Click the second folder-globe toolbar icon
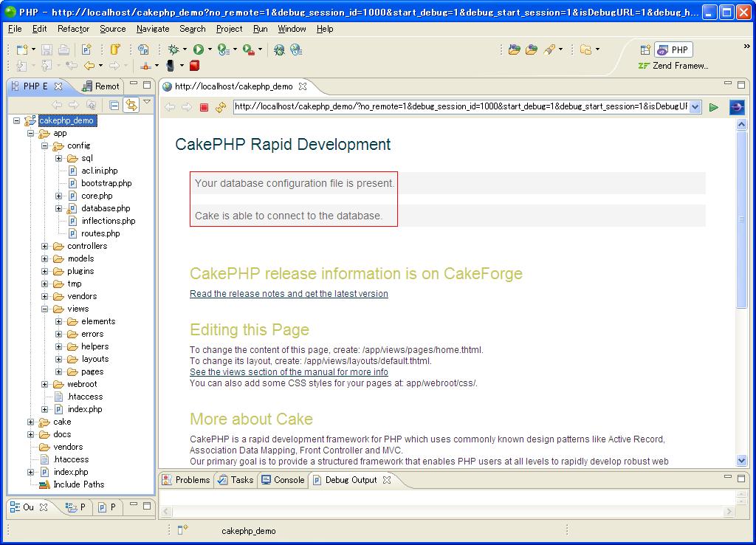Viewport: 756px width, 545px height. tap(532, 49)
